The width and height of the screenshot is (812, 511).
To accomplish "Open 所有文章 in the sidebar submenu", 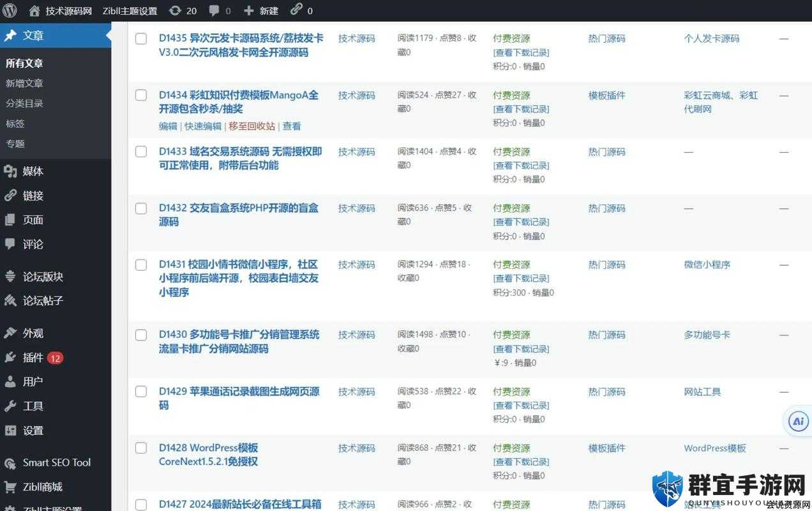I will (24, 63).
